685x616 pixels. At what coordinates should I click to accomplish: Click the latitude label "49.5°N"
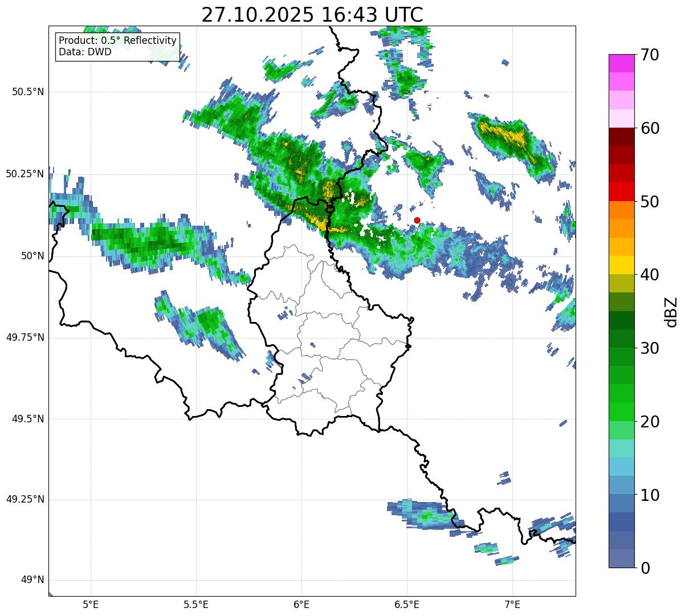coord(27,419)
